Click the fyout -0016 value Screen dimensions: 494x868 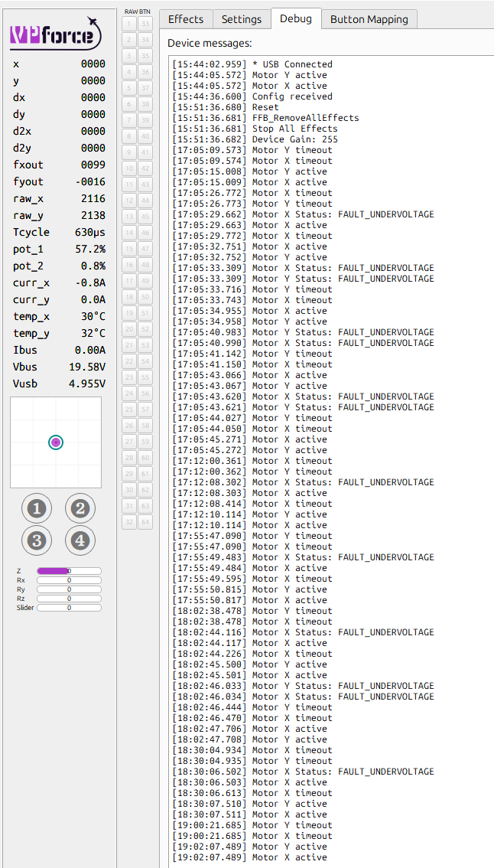(x=90, y=181)
